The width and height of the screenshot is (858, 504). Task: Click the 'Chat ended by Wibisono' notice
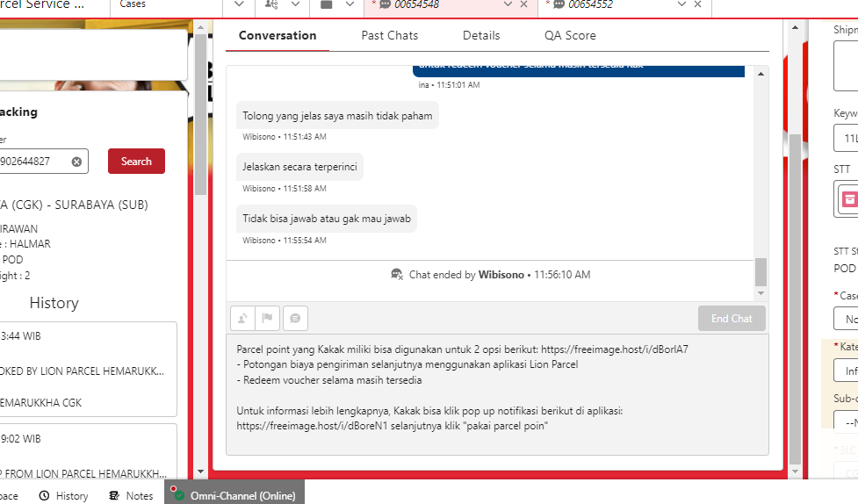pyautogui.click(x=490, y=275)
